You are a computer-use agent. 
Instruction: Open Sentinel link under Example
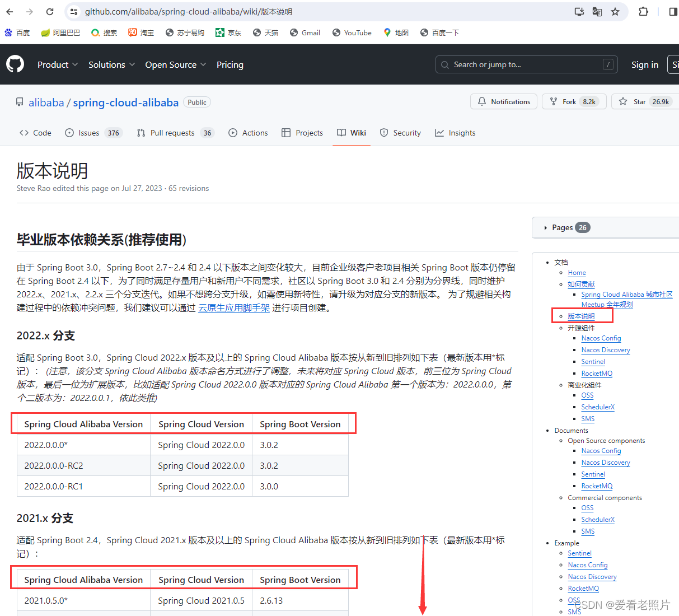(579, 553)
